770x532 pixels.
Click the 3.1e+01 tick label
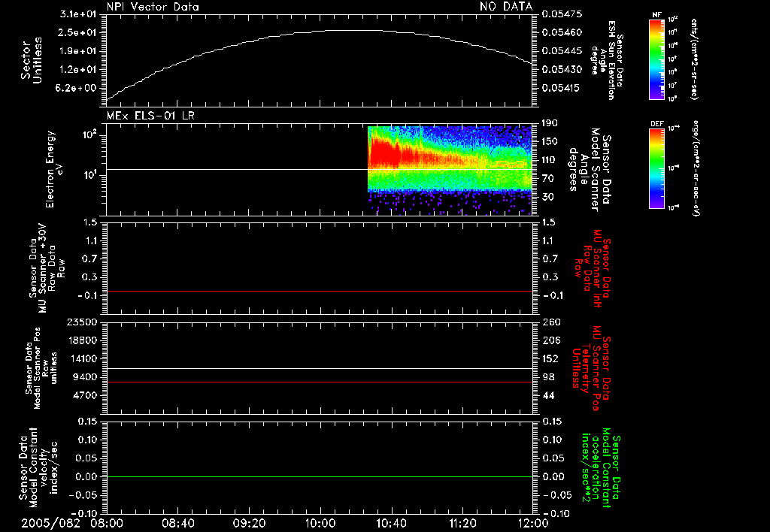coord(78,14)
